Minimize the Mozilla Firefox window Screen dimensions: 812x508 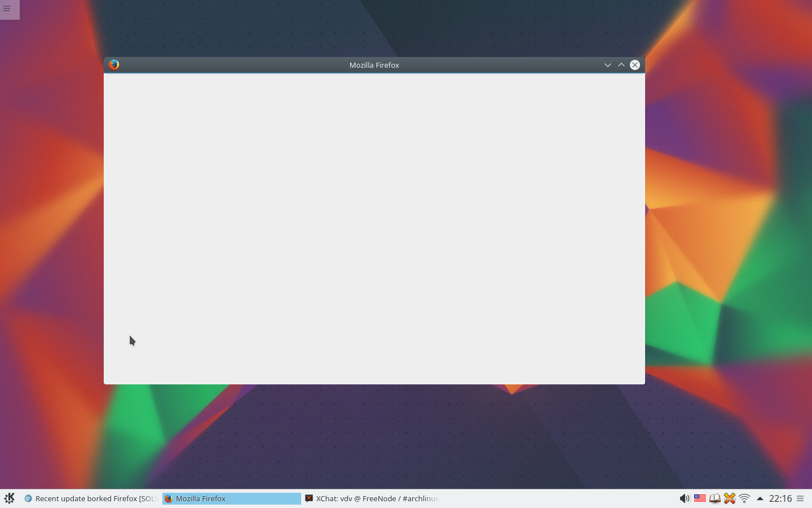608,65
